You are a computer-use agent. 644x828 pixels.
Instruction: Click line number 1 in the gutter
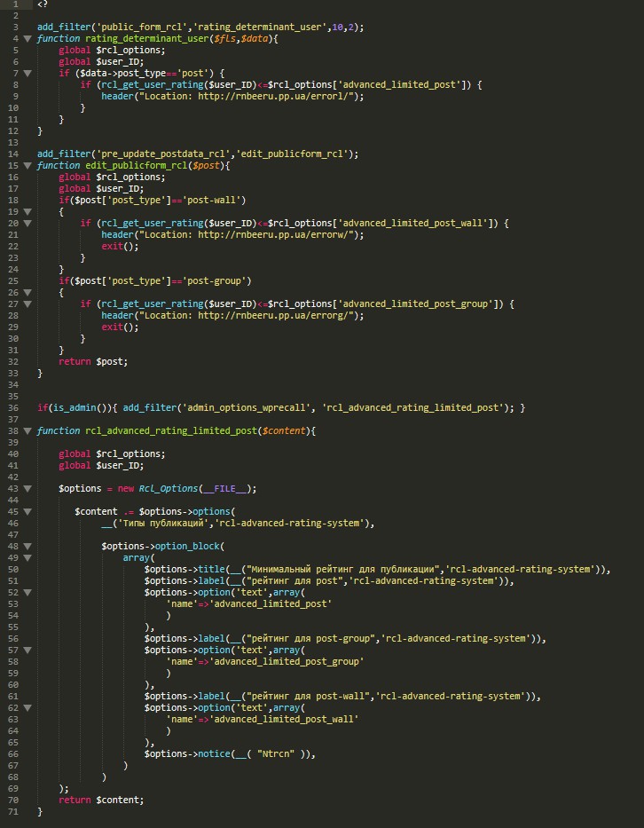[15, 4]
